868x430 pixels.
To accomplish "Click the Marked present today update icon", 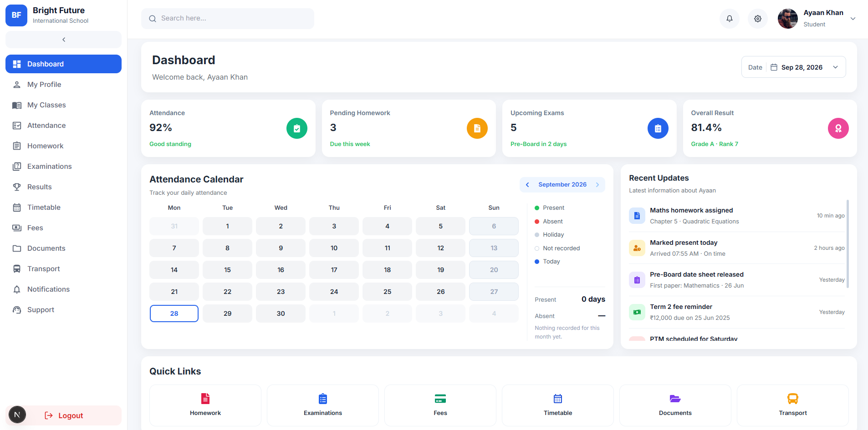I will coord(637,248).
